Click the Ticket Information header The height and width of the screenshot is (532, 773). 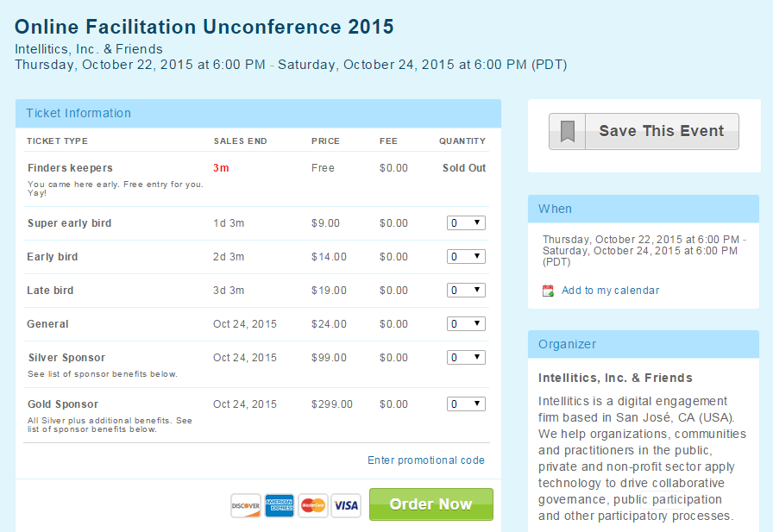click(x=258, y=113)
